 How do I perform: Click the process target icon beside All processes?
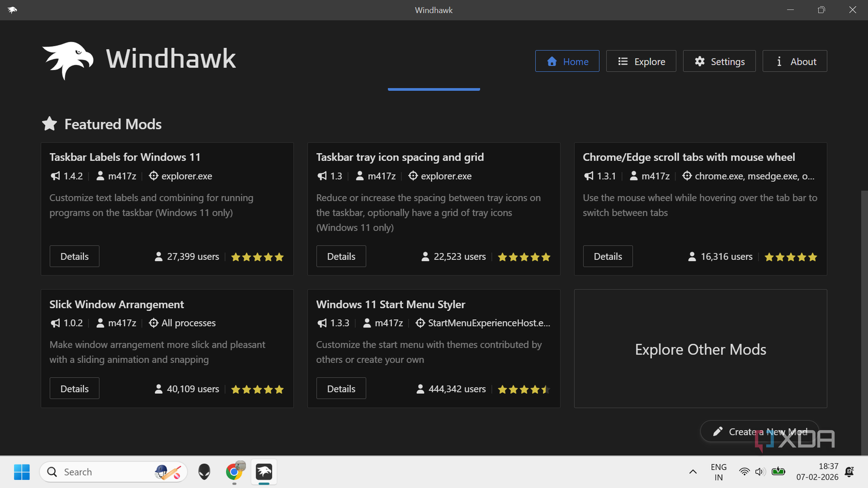click(154, 323)
